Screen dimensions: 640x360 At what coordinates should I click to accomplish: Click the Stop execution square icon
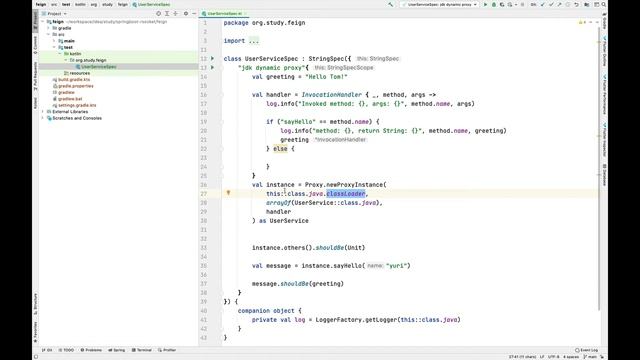522,4
